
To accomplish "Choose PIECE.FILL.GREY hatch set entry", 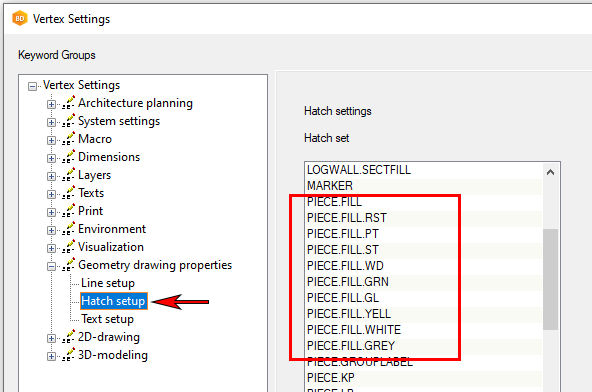I will point(423,346).
